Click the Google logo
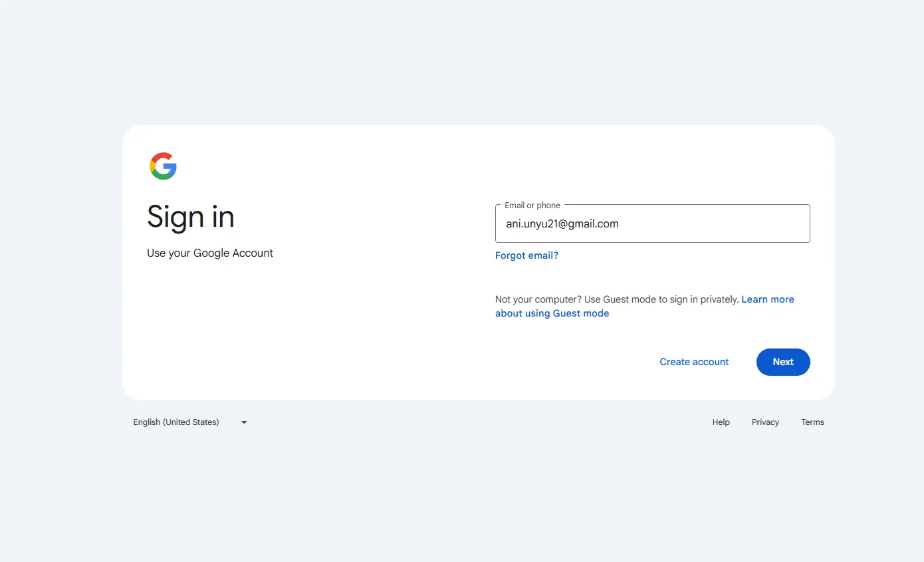The height and width of the screenshot is (562, 924). [x=163, y=166]
